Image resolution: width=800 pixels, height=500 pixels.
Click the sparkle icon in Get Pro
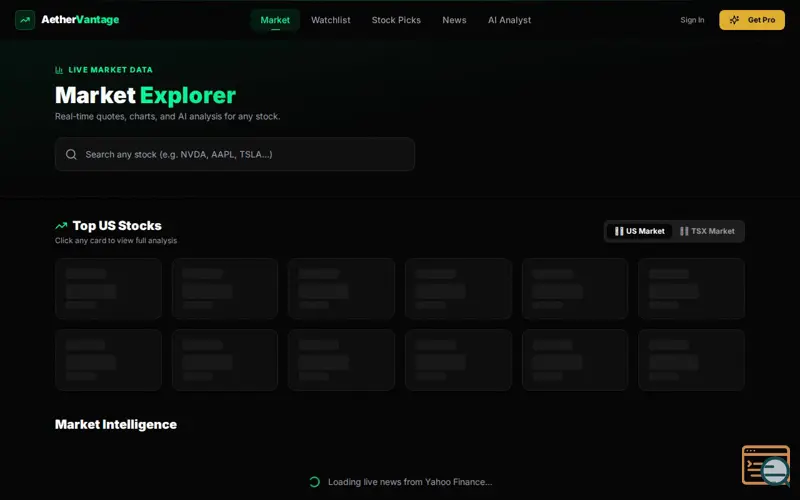pos(734,20)
